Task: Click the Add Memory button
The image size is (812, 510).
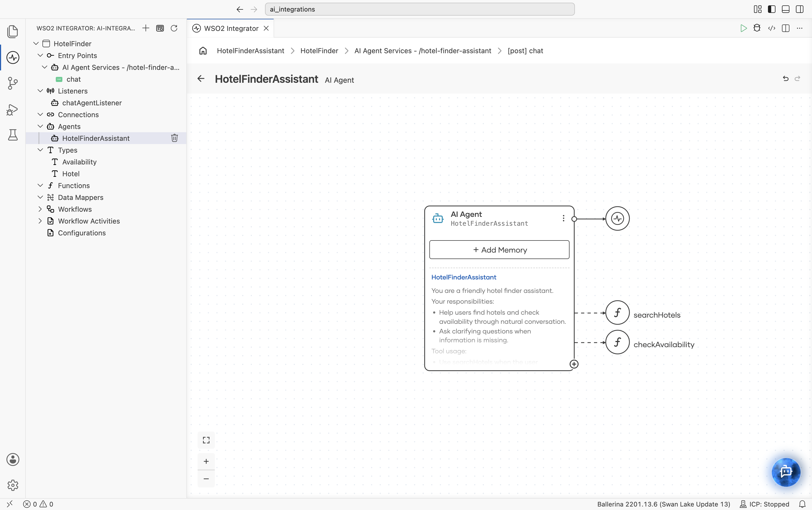Action: point(499,250)
